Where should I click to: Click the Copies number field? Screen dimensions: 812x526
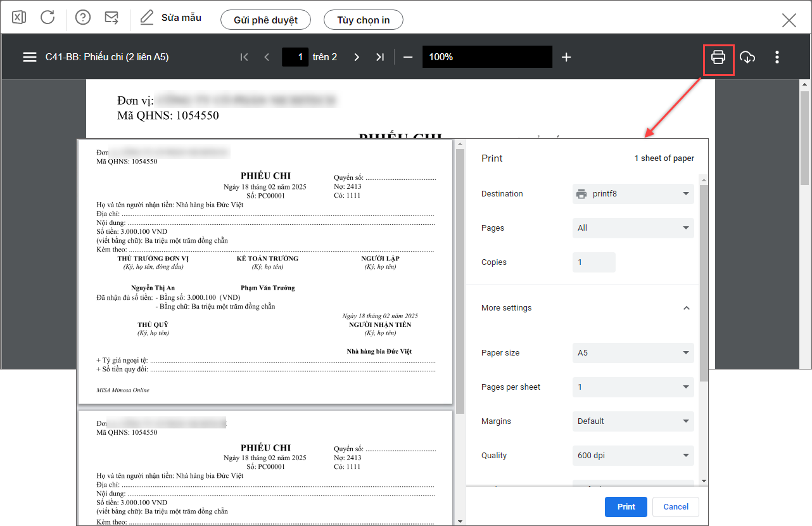coord(593,262)
